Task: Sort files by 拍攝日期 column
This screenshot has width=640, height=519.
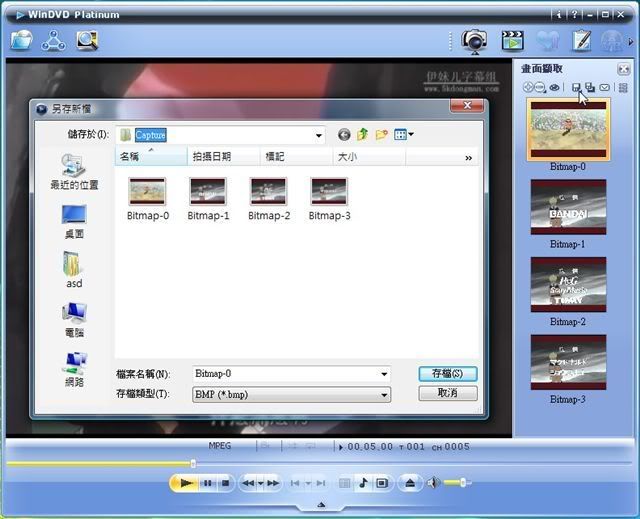Action: click(x=224, y=156)
